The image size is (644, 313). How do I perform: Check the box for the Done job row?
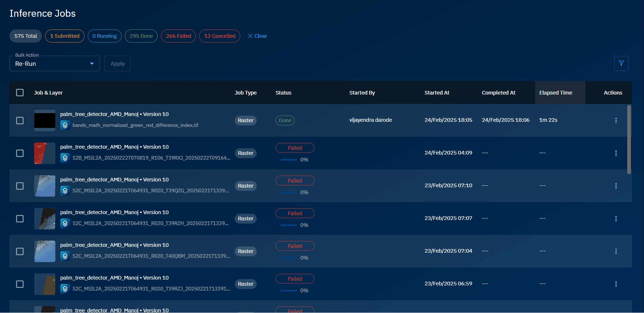tap(20, 120)
